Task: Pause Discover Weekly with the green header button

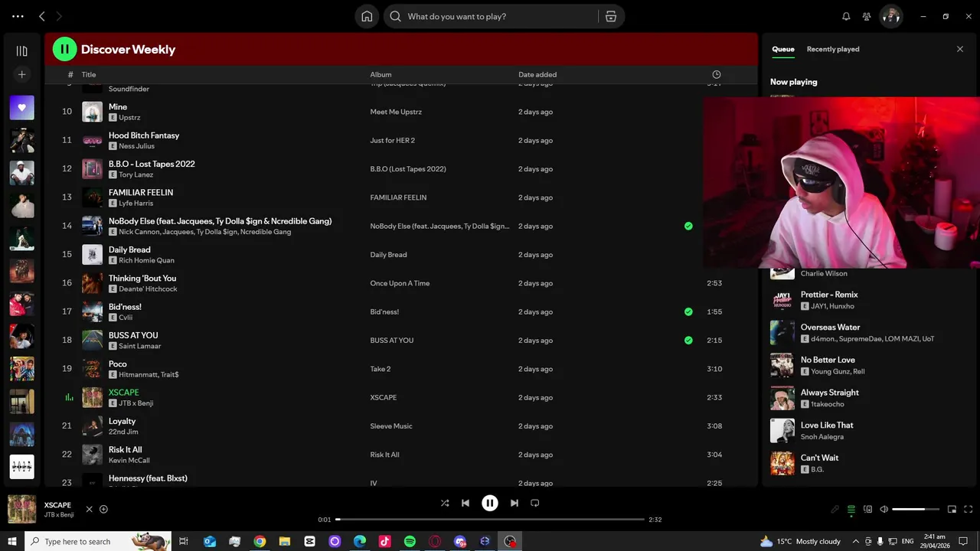Action: click(64, 49)
